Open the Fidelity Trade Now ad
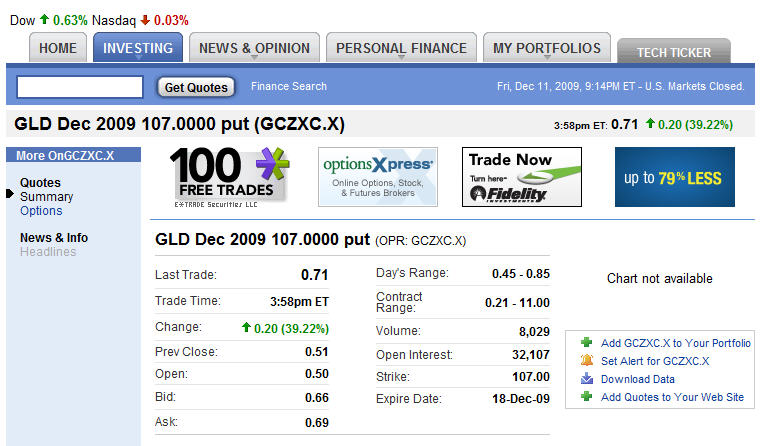The height and width of the screenshot is (446, 771). pos(522,177)
